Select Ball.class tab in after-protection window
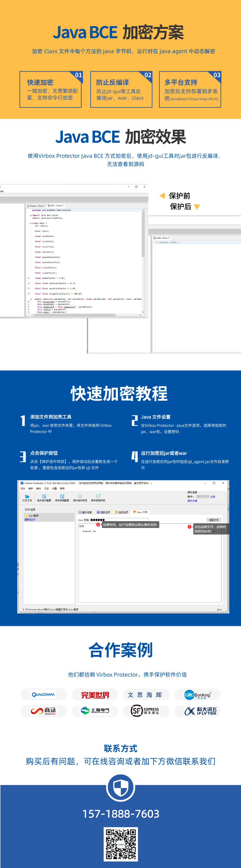This screenshot has height=868, width=241. point(162,237)
